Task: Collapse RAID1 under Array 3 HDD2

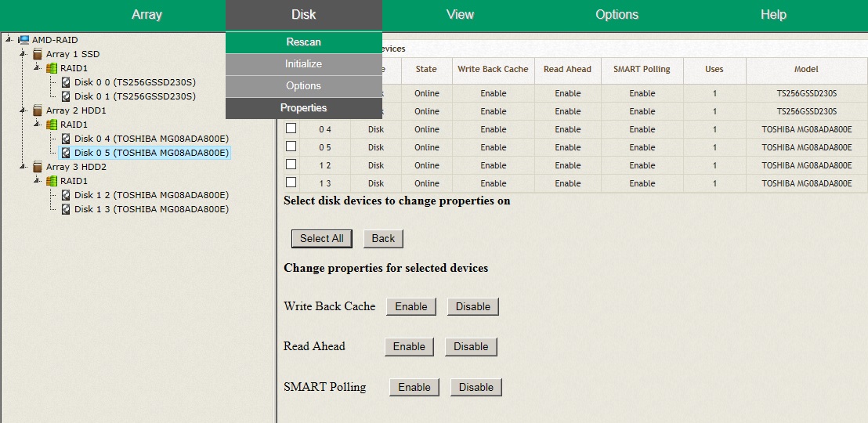Action: (x=36, y=180)
